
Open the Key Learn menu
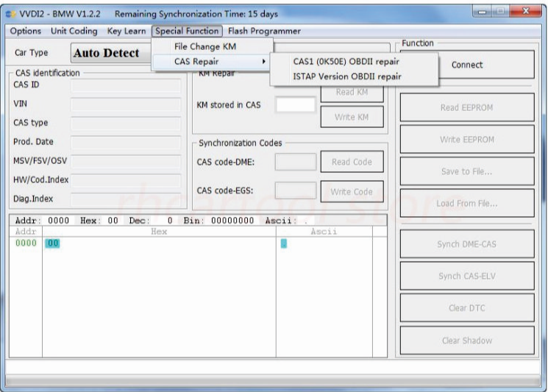click(x=127, y=31)
